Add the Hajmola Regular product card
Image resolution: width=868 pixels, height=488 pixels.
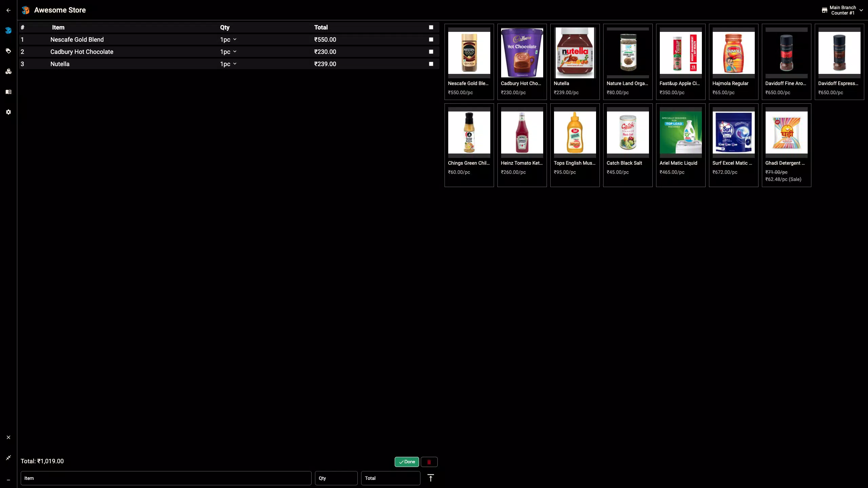tap(733, 62)
